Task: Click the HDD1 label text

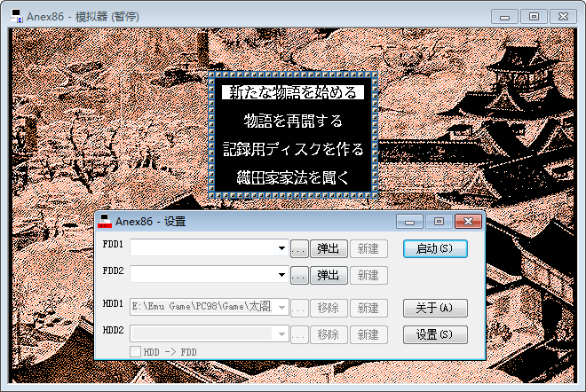Action: tap(113, 303)
